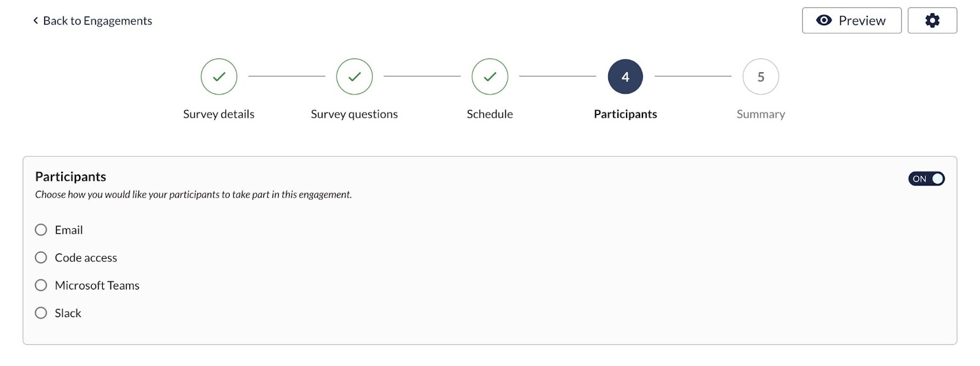980x366 pixels.
Task: Pick the Slack radio option
Action: tap(41, 313)
